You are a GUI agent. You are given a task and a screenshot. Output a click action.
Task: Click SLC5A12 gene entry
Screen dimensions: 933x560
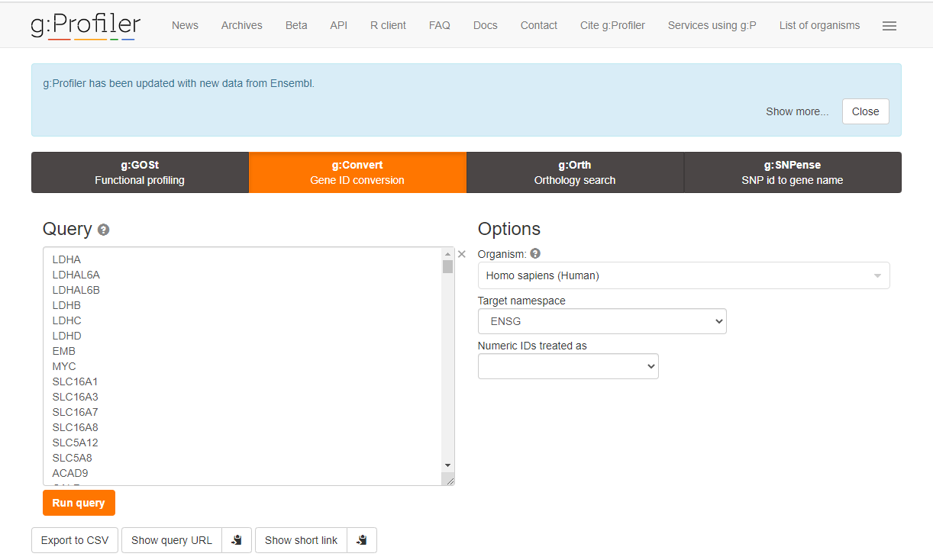75,443
